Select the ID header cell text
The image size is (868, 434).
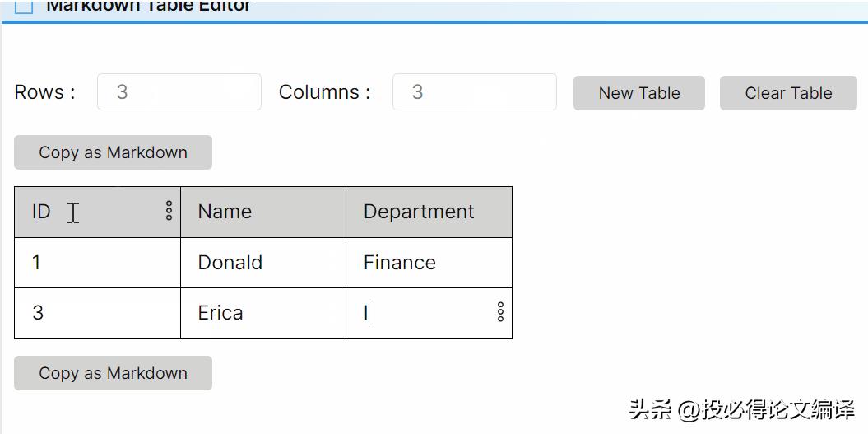coord(41,212)
